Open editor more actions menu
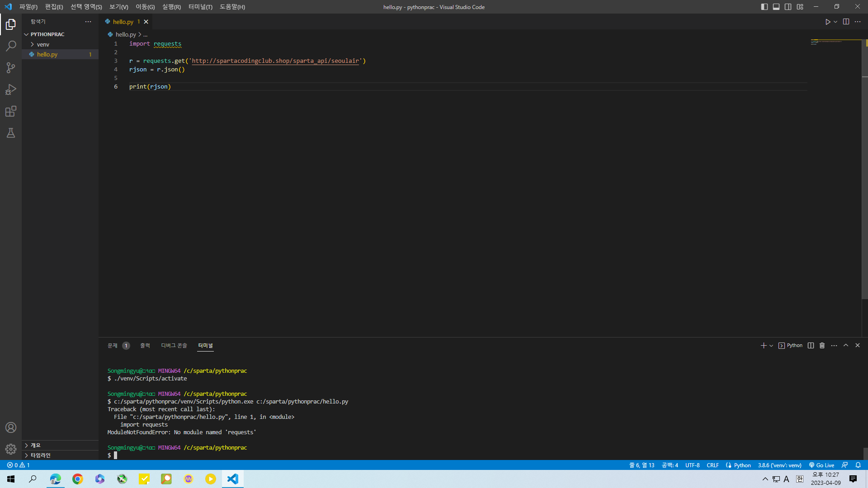 [858, 22]
